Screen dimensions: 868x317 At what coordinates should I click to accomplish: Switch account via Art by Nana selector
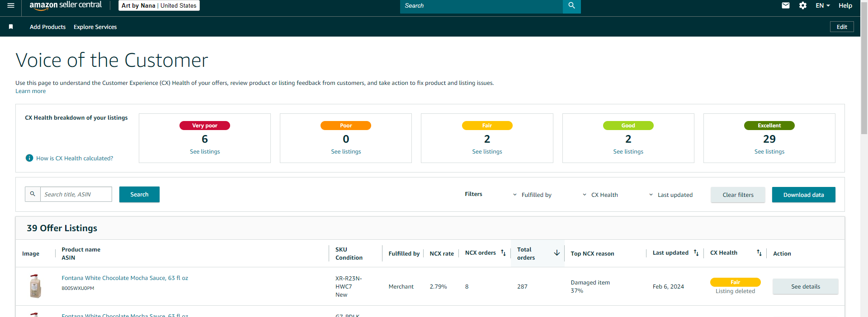(159, 5)
